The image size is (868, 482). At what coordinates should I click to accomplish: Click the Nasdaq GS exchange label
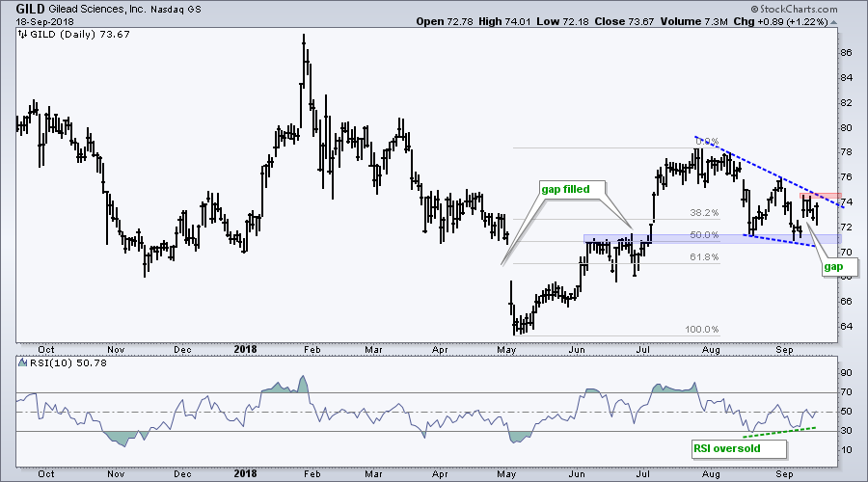click(x=176, y=10)
